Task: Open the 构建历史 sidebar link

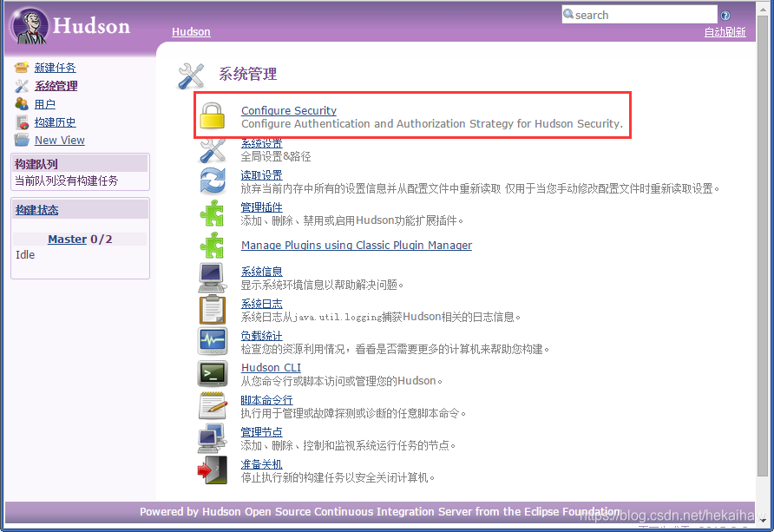Action: click(x=55, y=122)
